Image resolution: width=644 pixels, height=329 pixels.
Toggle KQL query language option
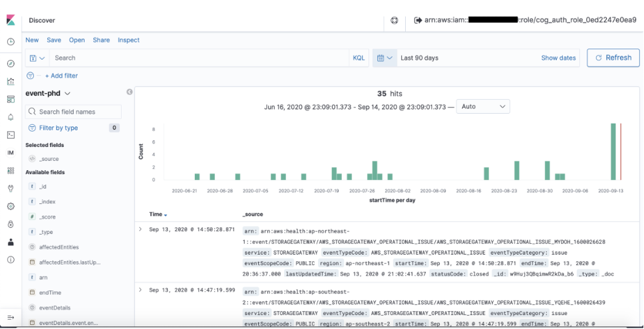tap(359, 58)
